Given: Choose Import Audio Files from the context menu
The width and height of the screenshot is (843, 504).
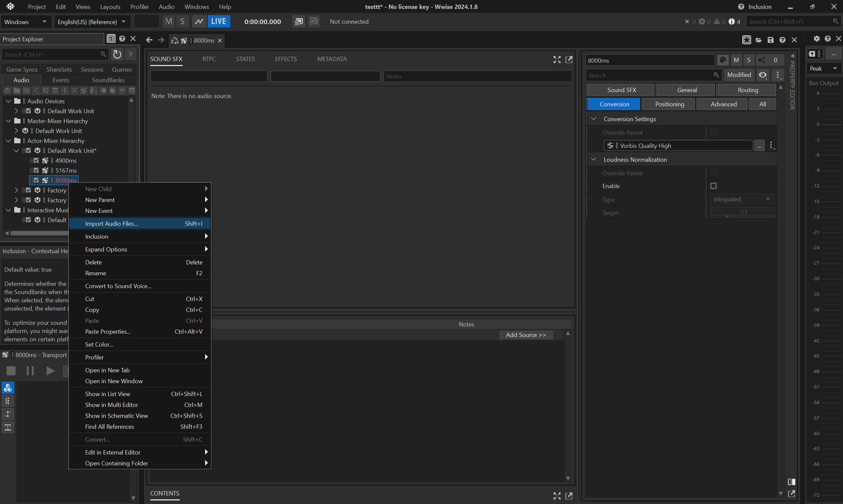Looking at the screenshot, I should (x=112, y=223).
